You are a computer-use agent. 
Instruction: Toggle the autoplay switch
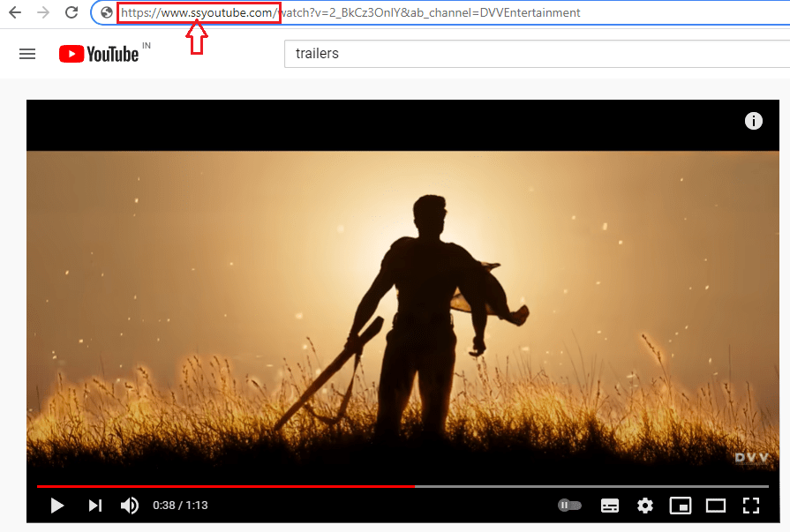coord(570,505)
